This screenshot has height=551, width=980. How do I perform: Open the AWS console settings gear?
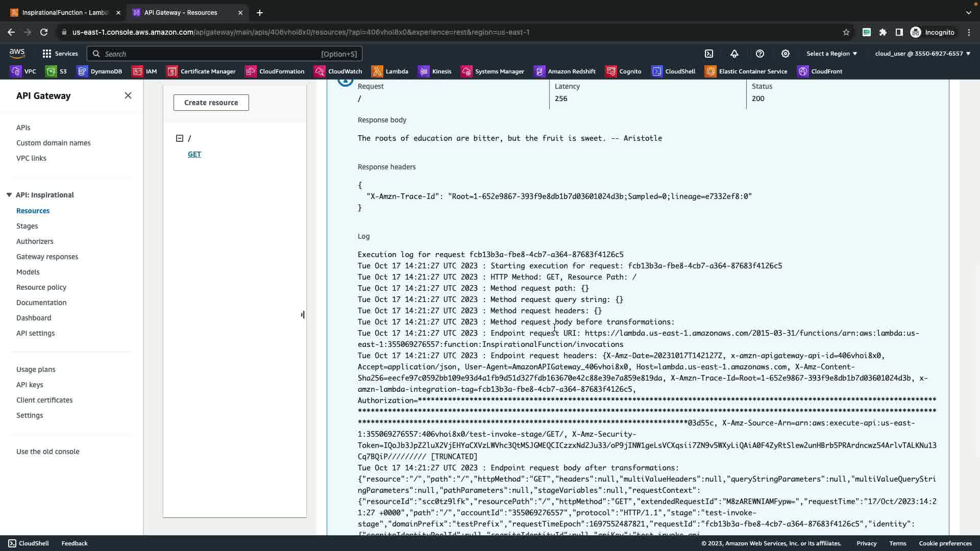[x=786, y=54]
